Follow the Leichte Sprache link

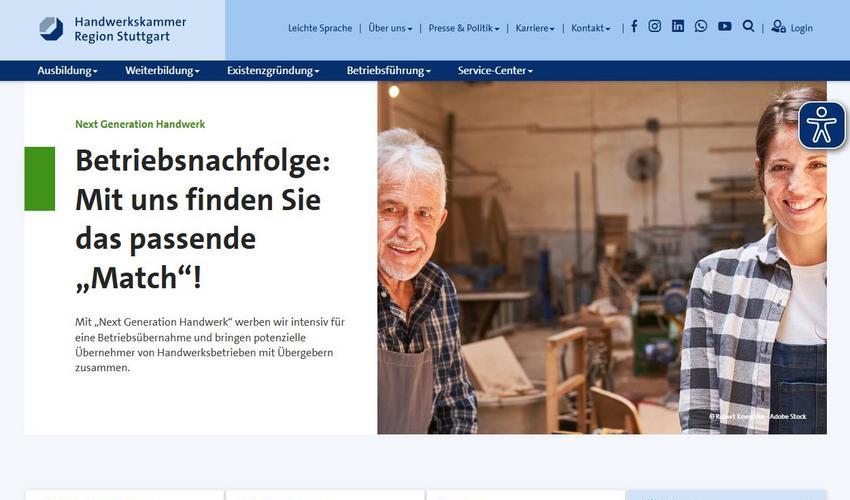point(320,28)
